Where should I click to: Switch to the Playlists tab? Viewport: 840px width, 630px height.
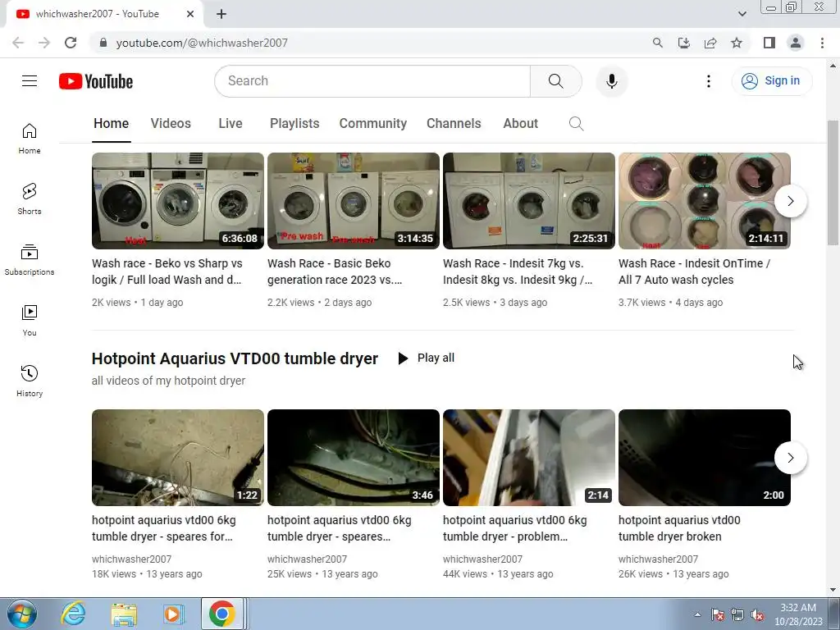294,124
